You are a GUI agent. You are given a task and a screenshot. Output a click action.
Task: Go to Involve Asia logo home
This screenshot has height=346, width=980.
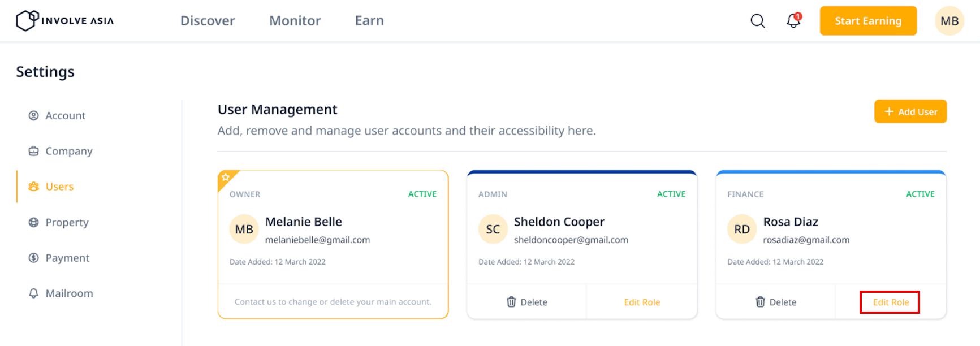[x=65, y=20]
